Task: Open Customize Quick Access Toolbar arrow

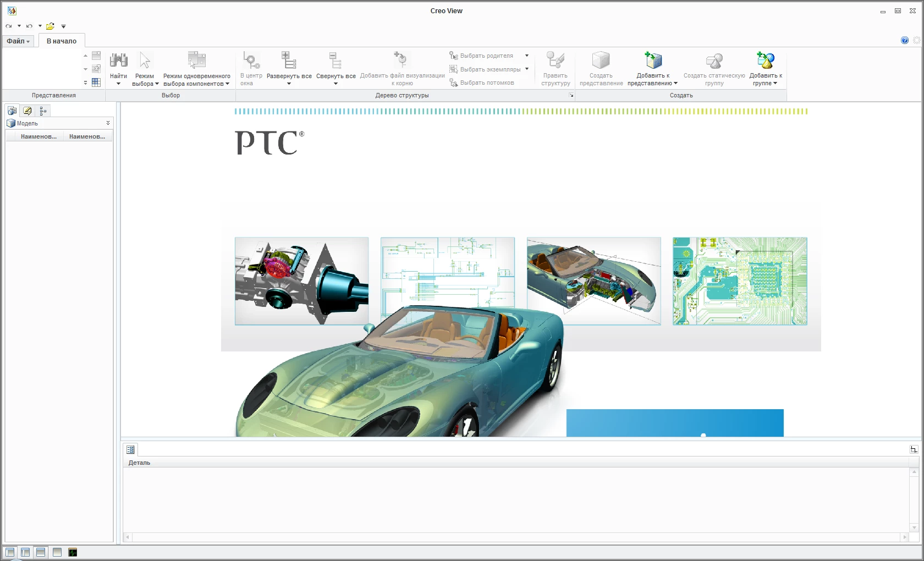Action: (x=63, y=26)
